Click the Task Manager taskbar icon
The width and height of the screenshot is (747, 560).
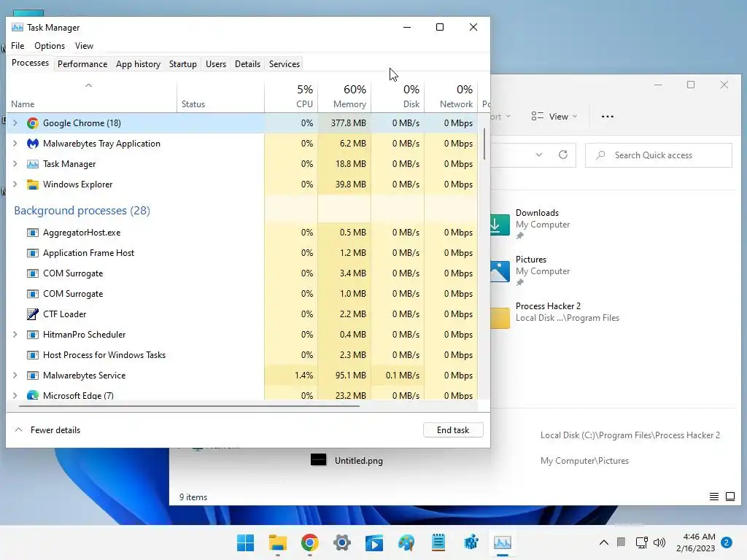coord(503,542)
